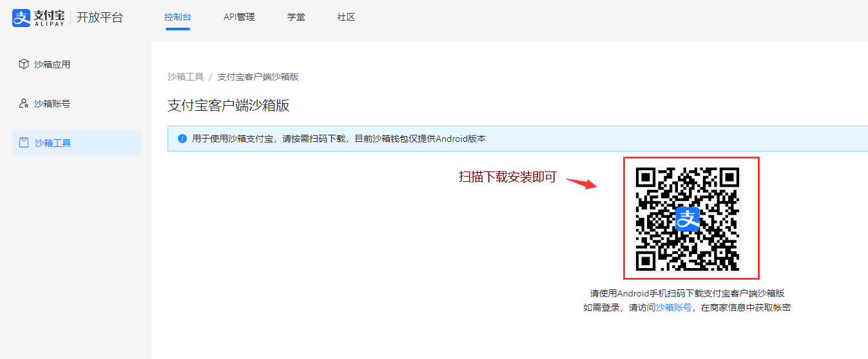Open the 控制台 tab

[177, 17]
